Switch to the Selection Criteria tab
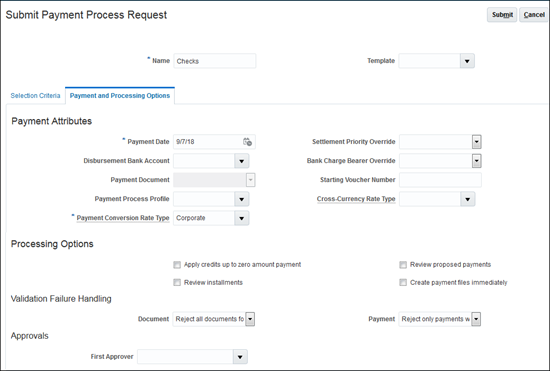 coord(35,95)
